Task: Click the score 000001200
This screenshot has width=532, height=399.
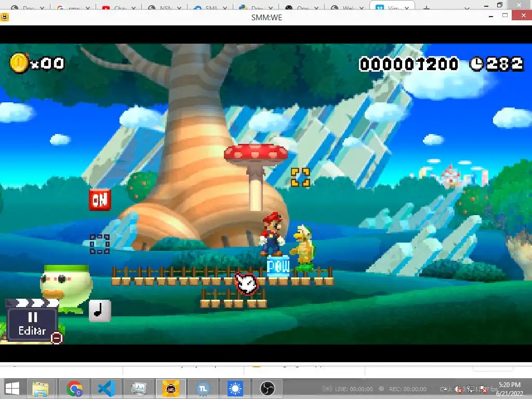Action: coord(409,64)
